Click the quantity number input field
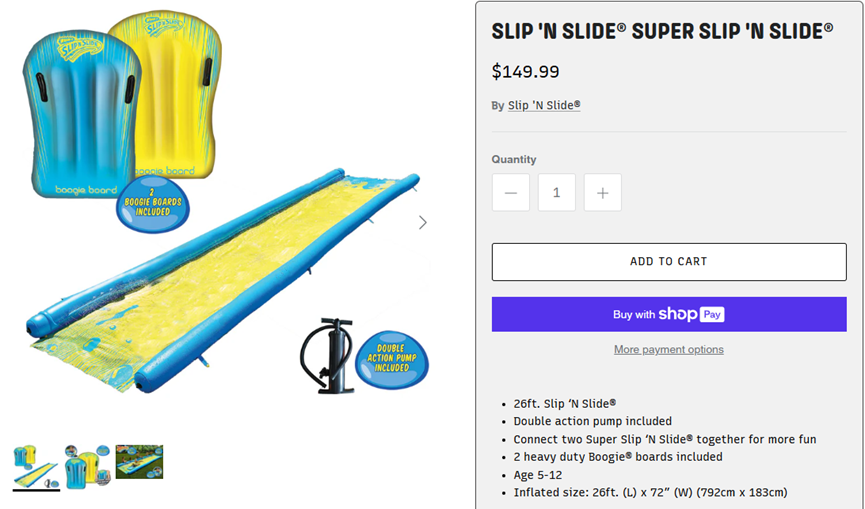 [x=556, y=193]
